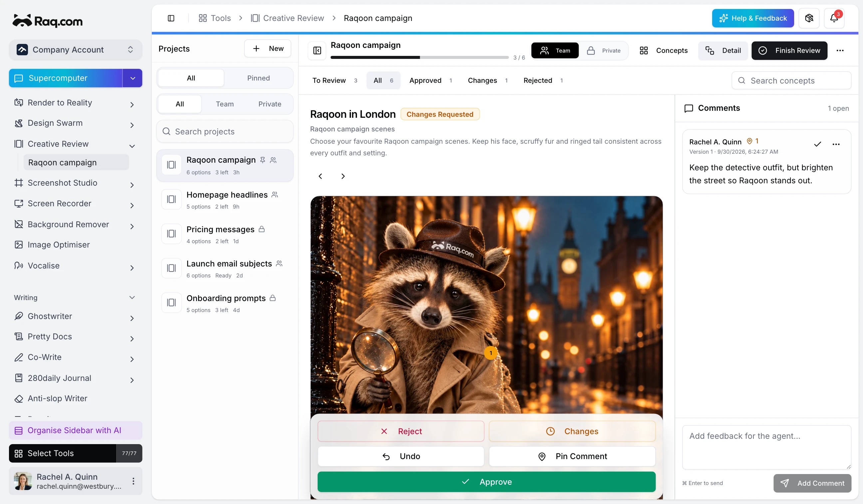The width and height of the screenshot is (863, 504).
Task: Click the review progress bar
Action: (420, 58)
